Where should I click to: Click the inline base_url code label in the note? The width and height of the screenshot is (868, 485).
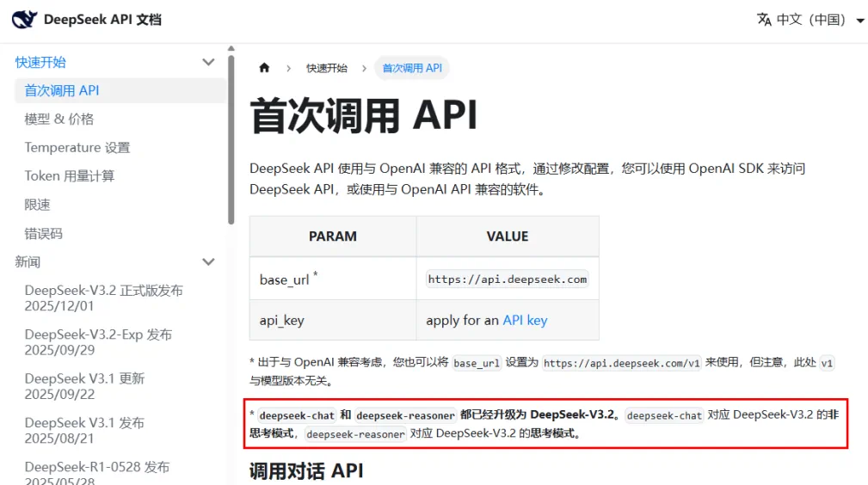pyautogui.click(x=476, y=363)
